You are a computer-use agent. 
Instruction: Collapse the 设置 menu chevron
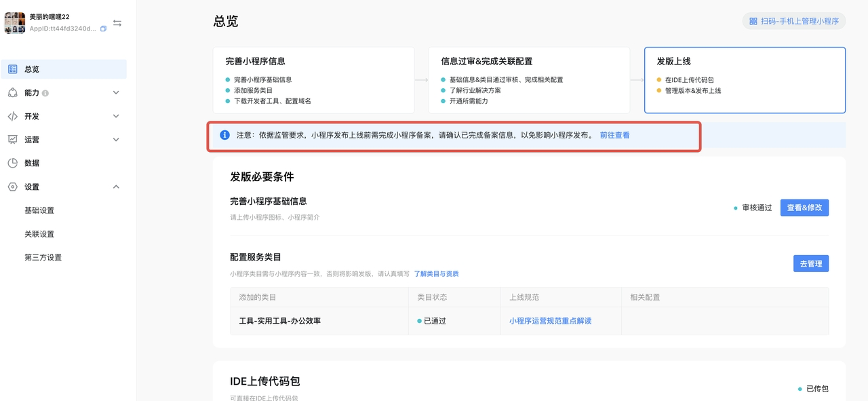(x=116, y=187)
